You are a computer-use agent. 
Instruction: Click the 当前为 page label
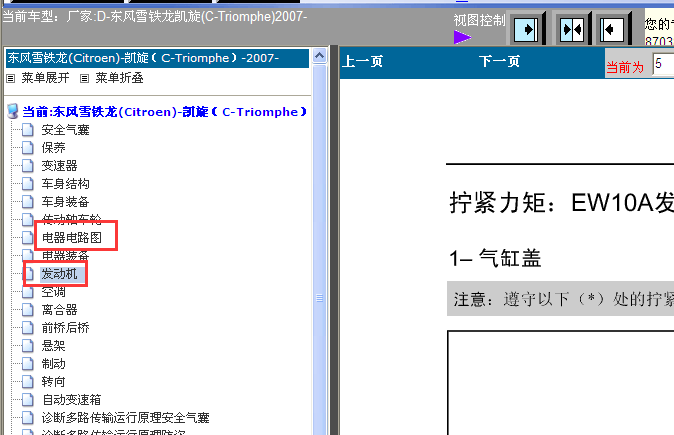pos(625,67)
